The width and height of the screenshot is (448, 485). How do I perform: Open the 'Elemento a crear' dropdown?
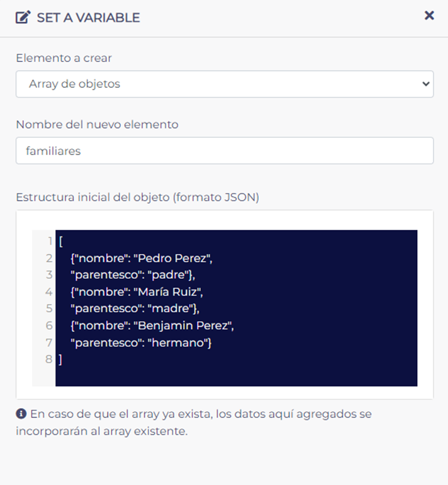tap(224, 84)
